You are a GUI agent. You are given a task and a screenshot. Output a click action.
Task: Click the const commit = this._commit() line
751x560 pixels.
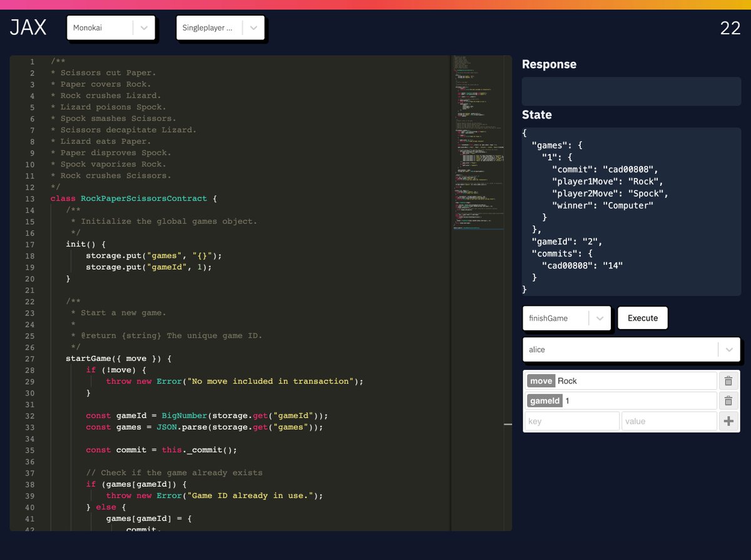tap(161, 450)
